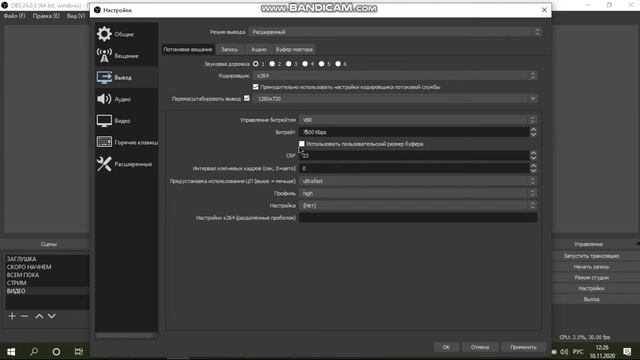This screenshot has height=360, width=640.
Task: Move the scene down with the arrow
Action: coord(52,316)
